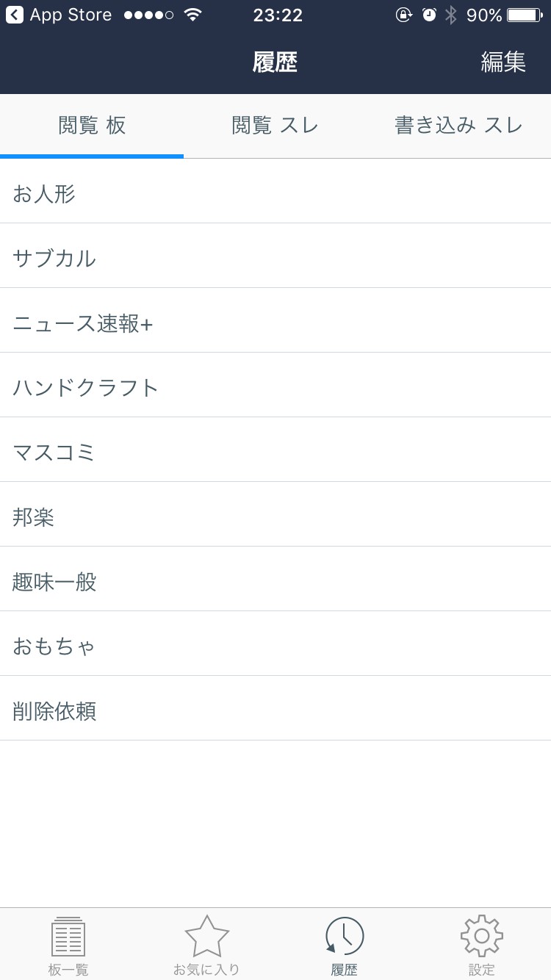Image resolution: width=551 pixels, height=980 pixels.
Task: Open the ニュース速報+ board entry
Action: tap(275, 323)
